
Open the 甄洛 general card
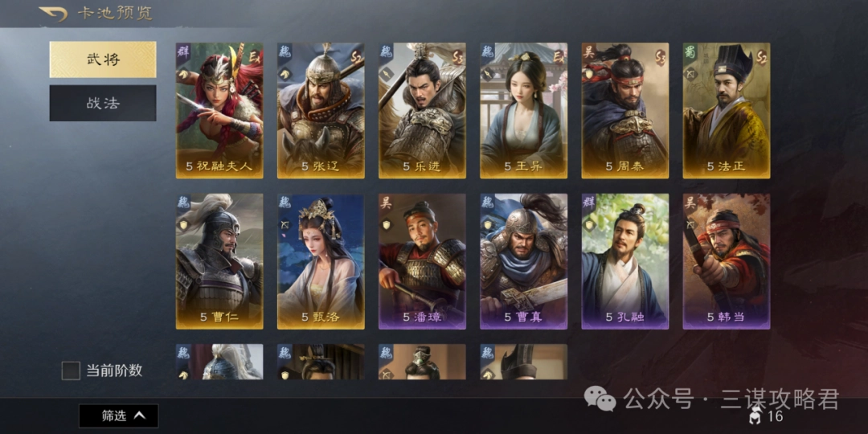(321, 261)
